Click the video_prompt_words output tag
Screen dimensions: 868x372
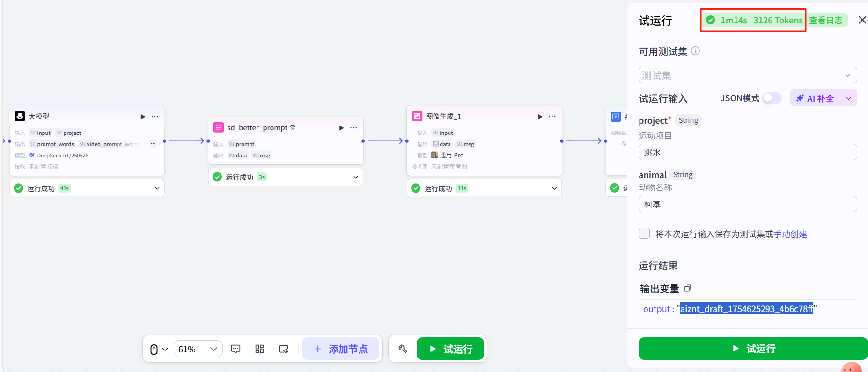[110, 144]
